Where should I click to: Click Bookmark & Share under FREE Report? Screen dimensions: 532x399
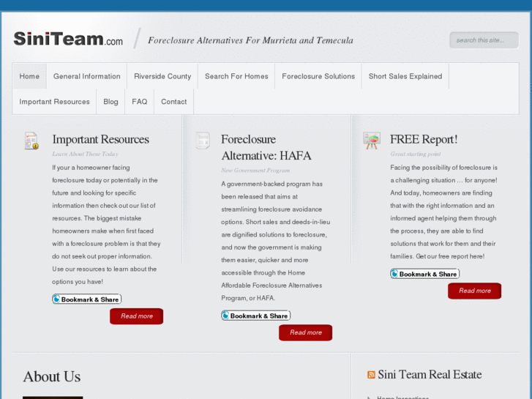[x=424, y=274]
